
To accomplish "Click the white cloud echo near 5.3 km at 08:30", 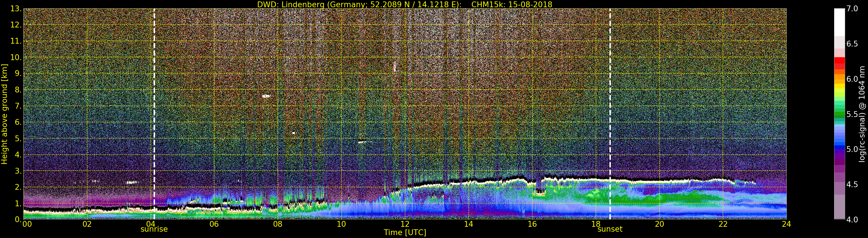I will 294,133.
